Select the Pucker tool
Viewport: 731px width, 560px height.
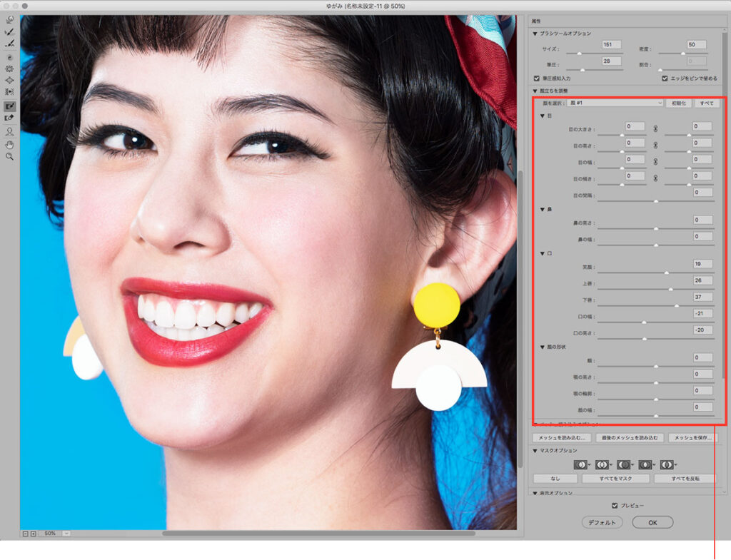[10, 68]
